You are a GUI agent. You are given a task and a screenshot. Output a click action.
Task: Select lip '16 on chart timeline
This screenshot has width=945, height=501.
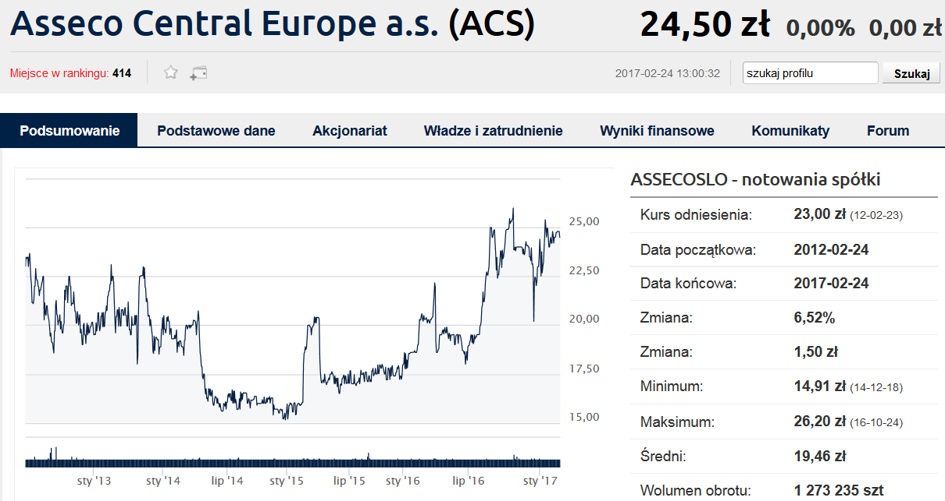[468, 481]
